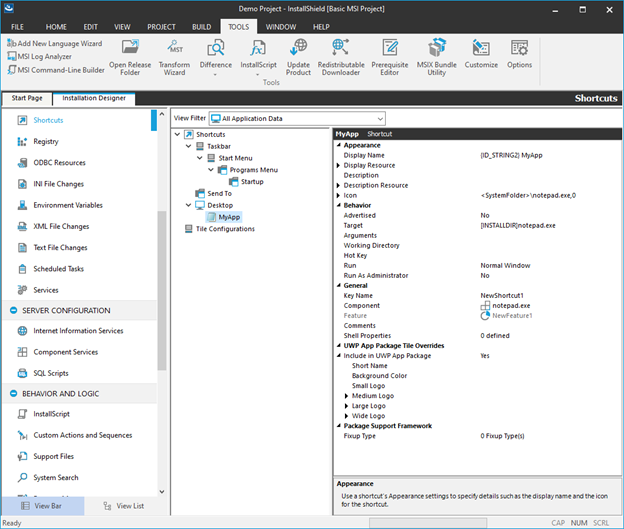
Task: Switch to the PROJECT ribbon tab
Action: click(161, 27)
